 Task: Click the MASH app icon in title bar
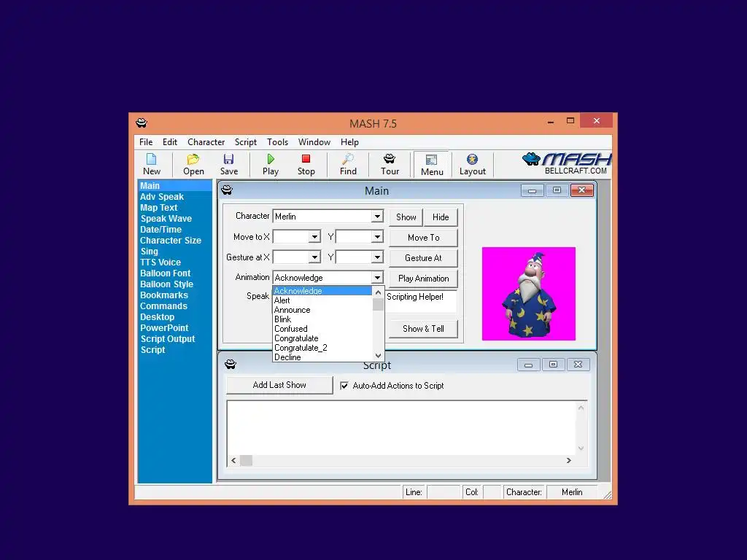(142, 122)
